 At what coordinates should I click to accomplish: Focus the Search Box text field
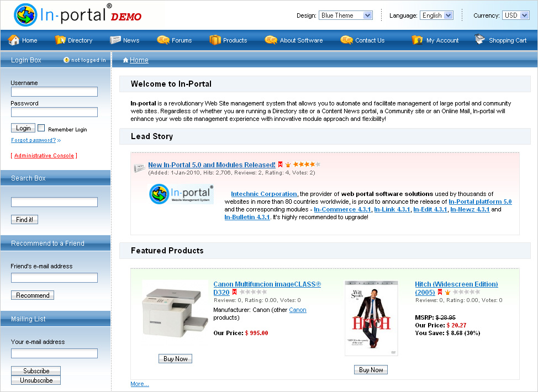(54, 202)
